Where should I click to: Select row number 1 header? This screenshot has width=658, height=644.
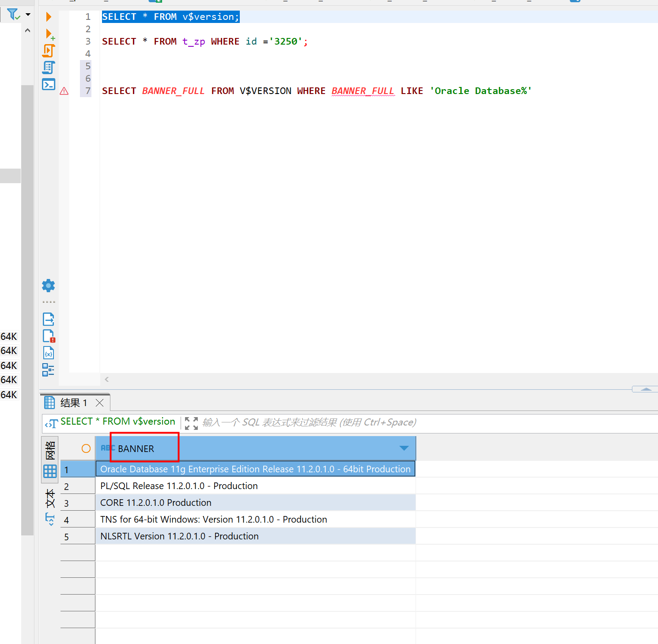(x=78, y=469)
